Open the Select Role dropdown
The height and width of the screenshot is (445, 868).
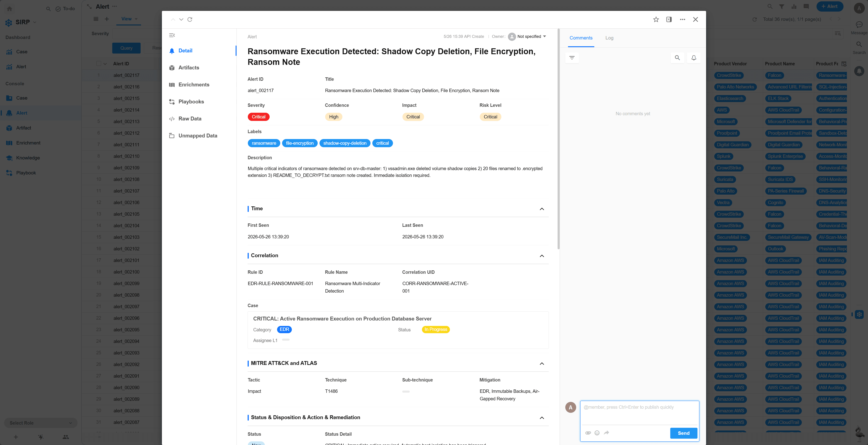[x=41, y=423]
